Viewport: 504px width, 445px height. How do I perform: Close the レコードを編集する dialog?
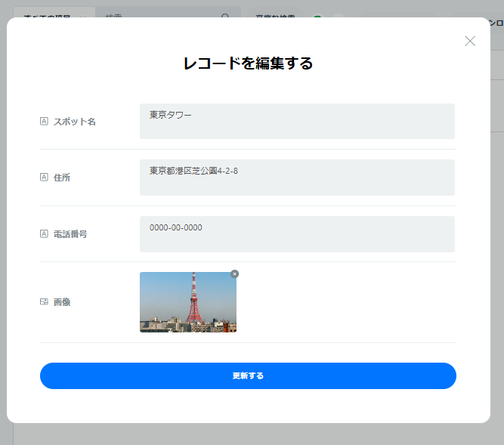[x=470, y=41]
